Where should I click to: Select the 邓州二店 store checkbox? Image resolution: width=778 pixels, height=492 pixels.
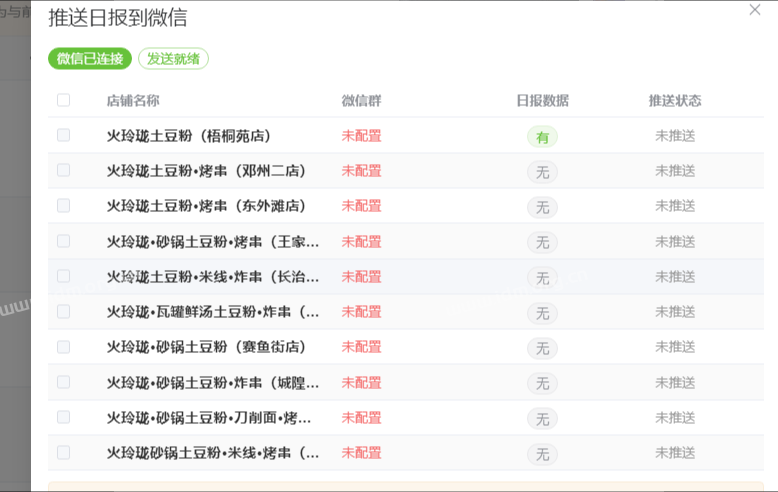[x=64, y=170]
